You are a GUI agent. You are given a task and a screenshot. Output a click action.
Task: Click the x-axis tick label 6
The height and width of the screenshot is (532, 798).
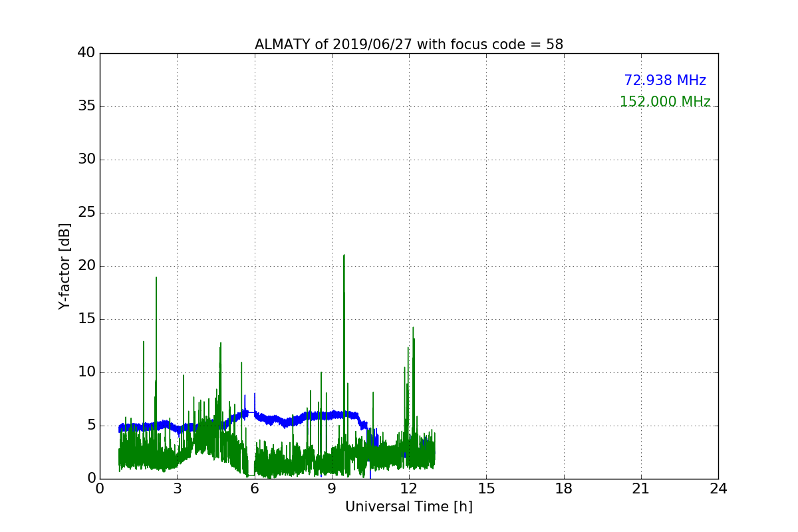coord(255,489)
